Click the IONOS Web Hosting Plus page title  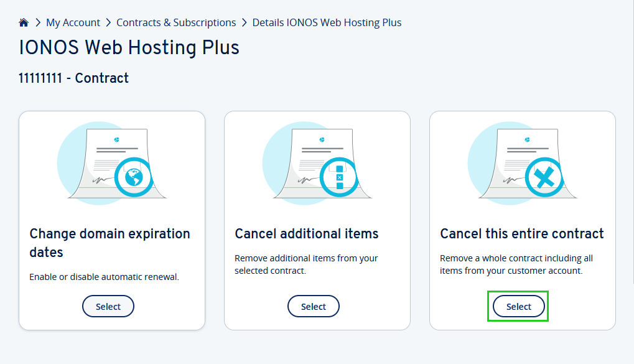(x=129, y=48)
